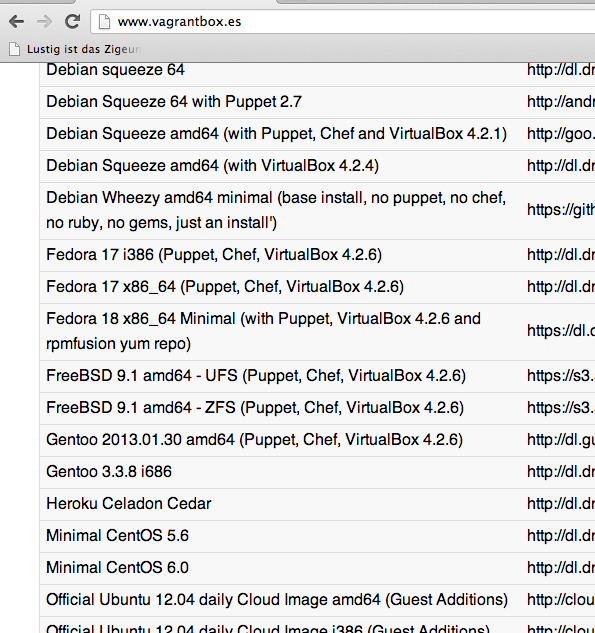Select 'Minimal CentOS 5.6' entry
This screenshot has height=633, width=595.
117,535
